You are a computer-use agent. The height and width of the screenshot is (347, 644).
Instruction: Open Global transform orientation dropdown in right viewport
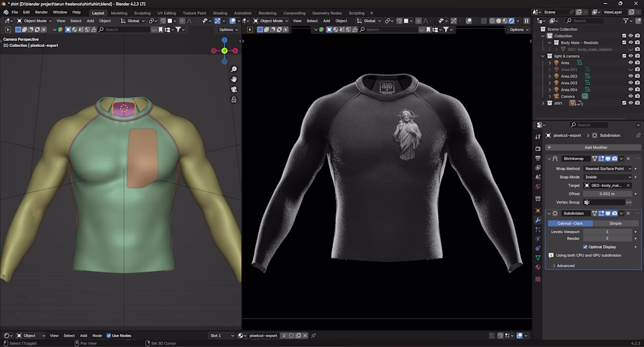[369, 21]
